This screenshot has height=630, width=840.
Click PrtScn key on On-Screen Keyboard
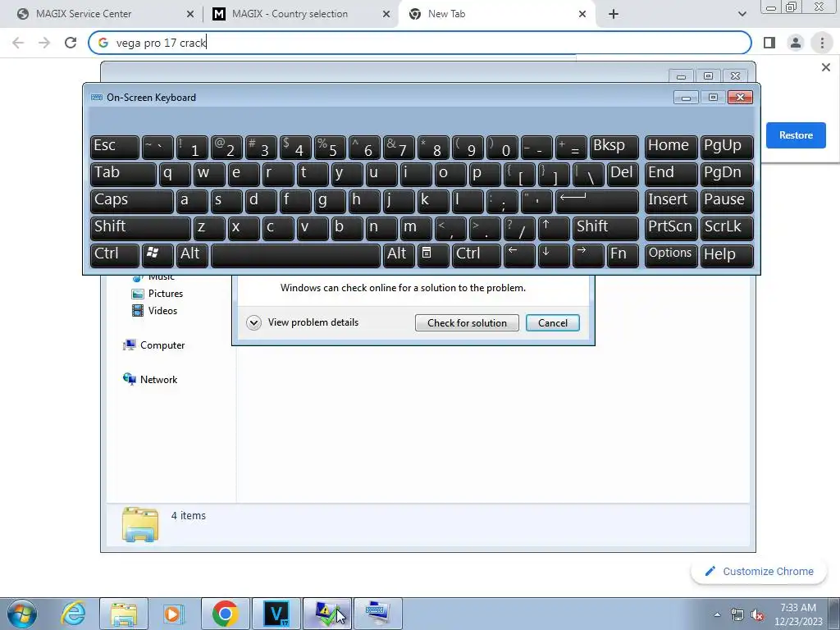click(x=671, y=228)
